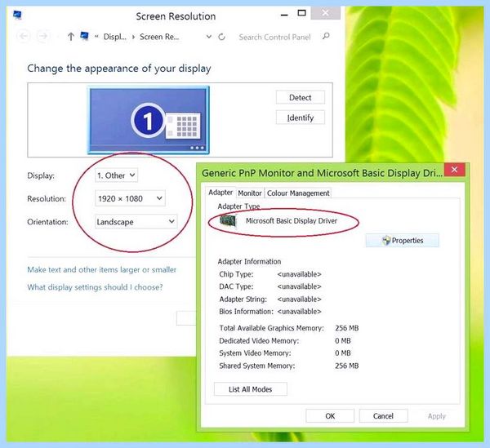Close the Generic PnP Monitor dialog
The width and height of the screenshot is (490, 448).
[x=454, y=170]
